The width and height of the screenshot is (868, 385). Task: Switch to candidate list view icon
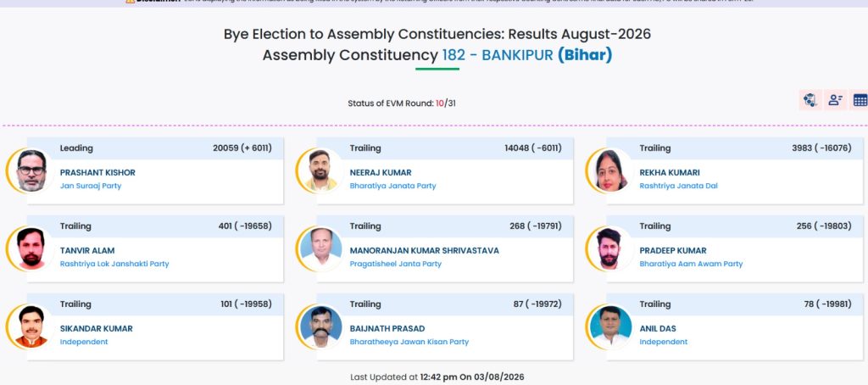[835, 100]
